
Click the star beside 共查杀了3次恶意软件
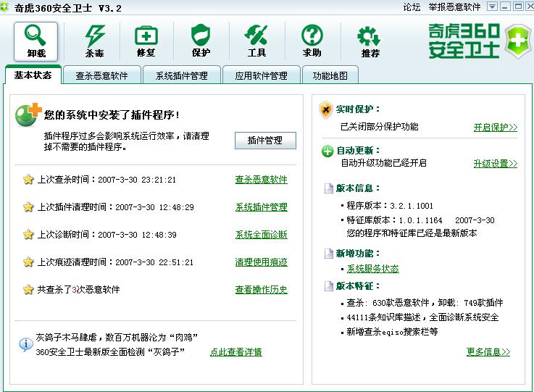pos(28,290)
